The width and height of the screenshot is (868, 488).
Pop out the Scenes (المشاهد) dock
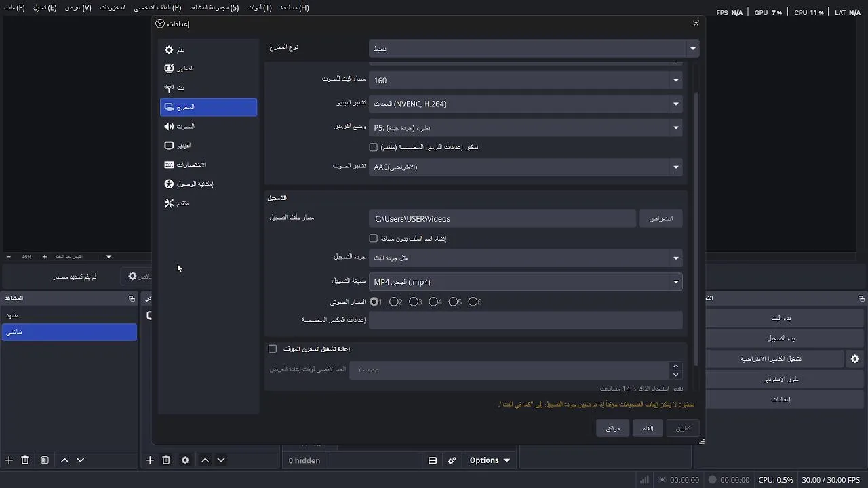tap(132, 298)
